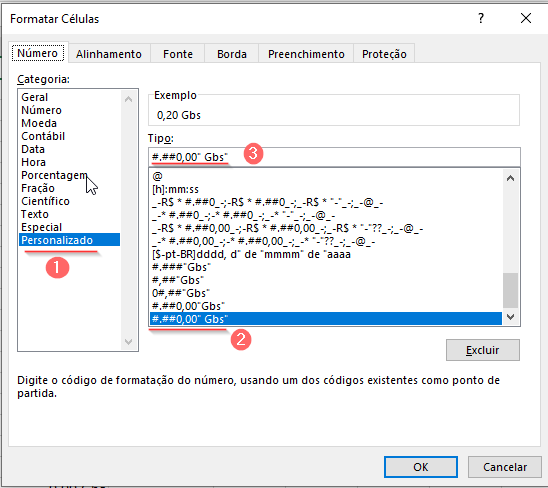Click inside the Tipo input field
Image resolution: width=548 pixels, height=488 pixels.
[x=334, y=157]
